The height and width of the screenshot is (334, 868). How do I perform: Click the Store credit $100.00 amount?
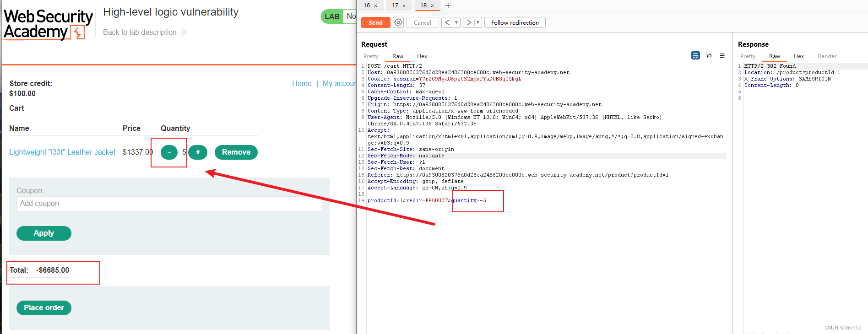(x=22, y=93)
